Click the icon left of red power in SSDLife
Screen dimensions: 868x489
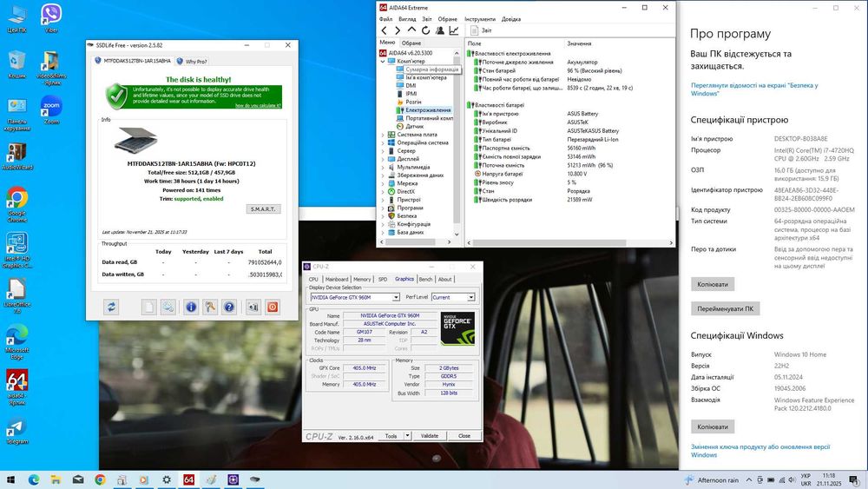[253, 307]
